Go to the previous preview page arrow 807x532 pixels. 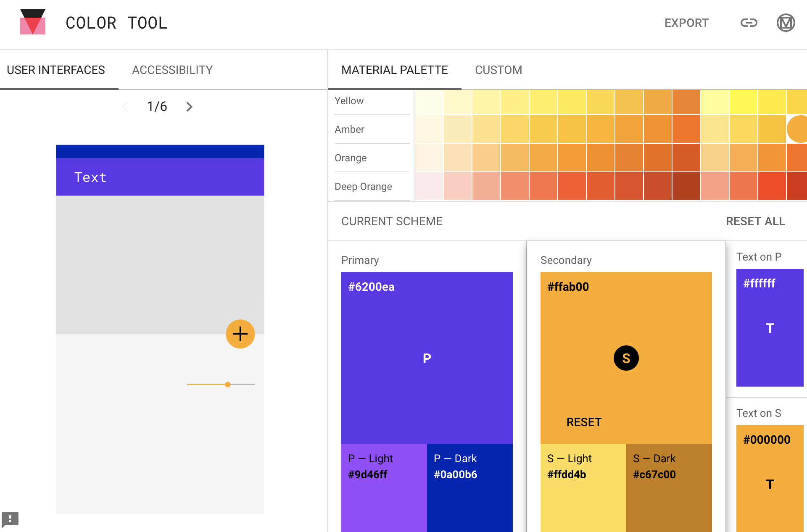pyautogui.click(x=125, y=107)
